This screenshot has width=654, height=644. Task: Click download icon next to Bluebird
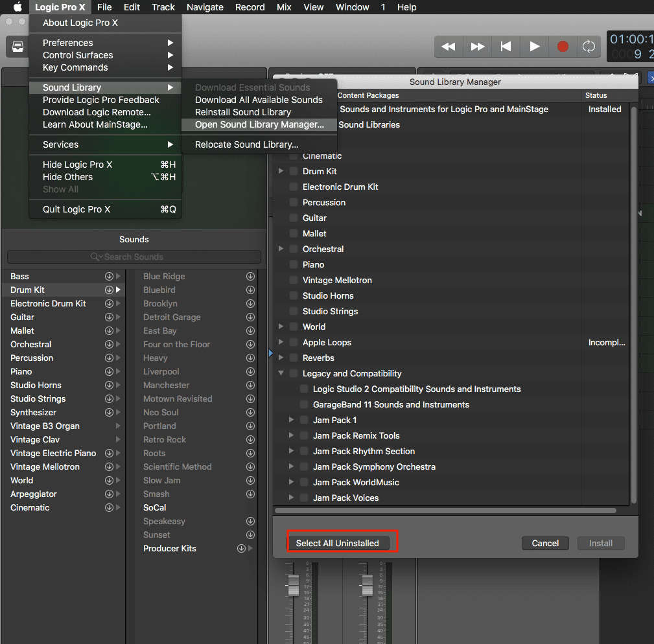point(250,290)
